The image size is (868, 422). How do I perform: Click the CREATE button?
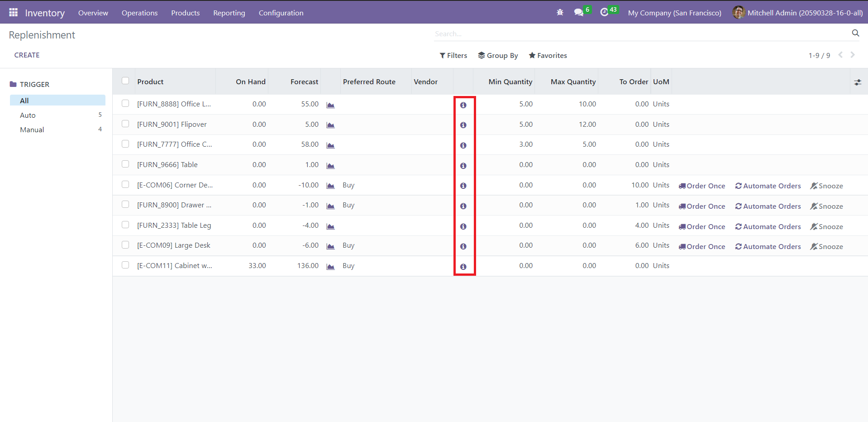[x=27, y=55]
